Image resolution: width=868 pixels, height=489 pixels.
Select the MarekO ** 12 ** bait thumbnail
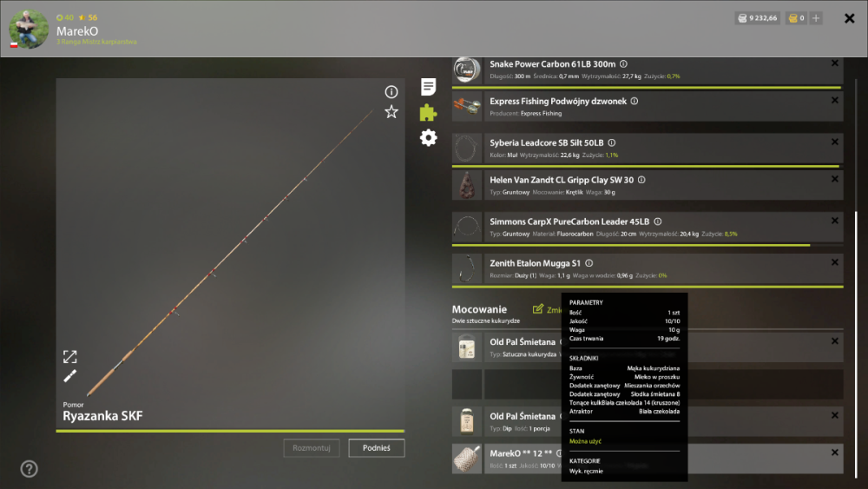point(467,459)
